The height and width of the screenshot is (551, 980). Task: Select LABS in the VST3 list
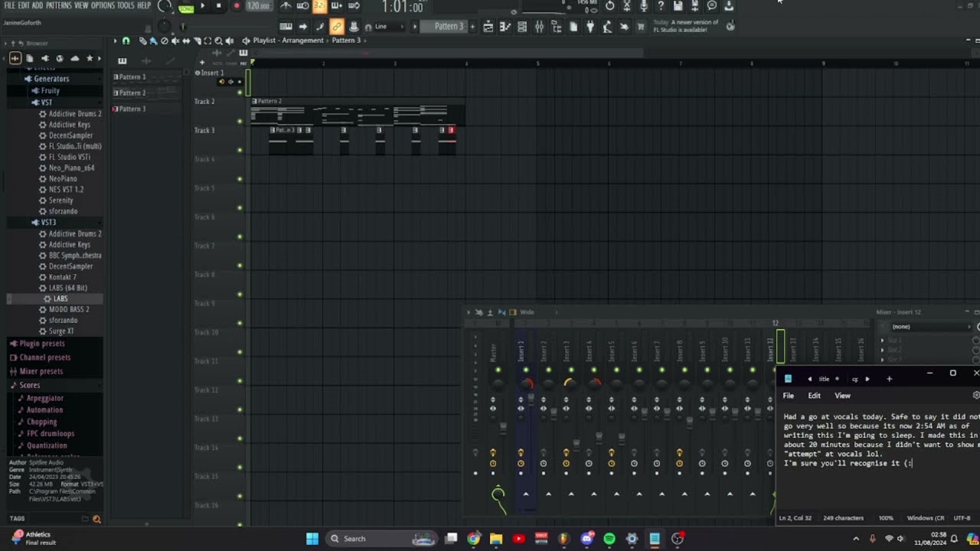click(x=60, y=298)
